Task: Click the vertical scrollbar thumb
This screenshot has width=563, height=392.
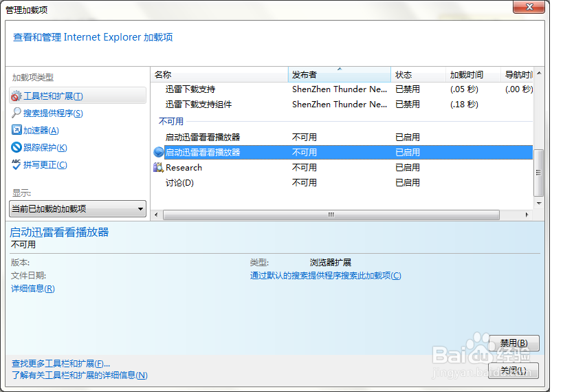Action: point(538,173)
